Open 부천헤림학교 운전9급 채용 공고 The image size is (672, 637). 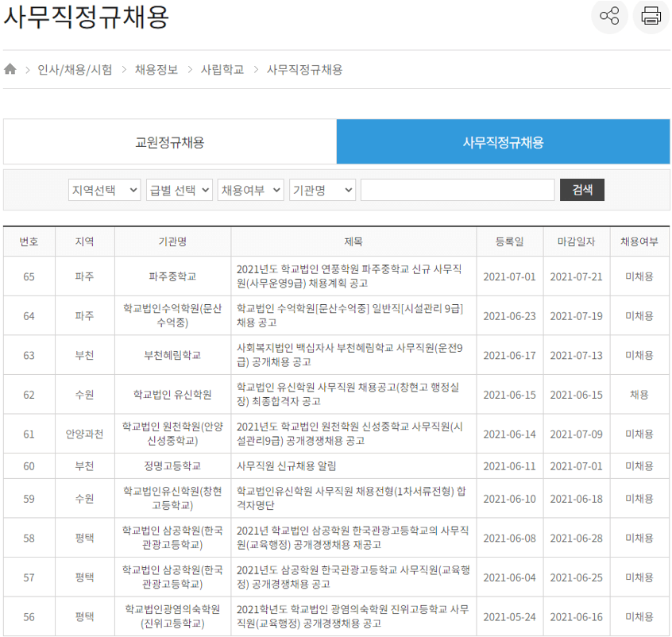point(350,355)
